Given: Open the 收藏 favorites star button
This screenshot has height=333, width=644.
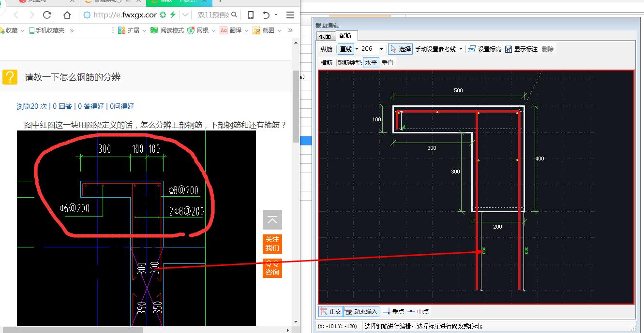Looking at the screenshot, I should point(9,30).
